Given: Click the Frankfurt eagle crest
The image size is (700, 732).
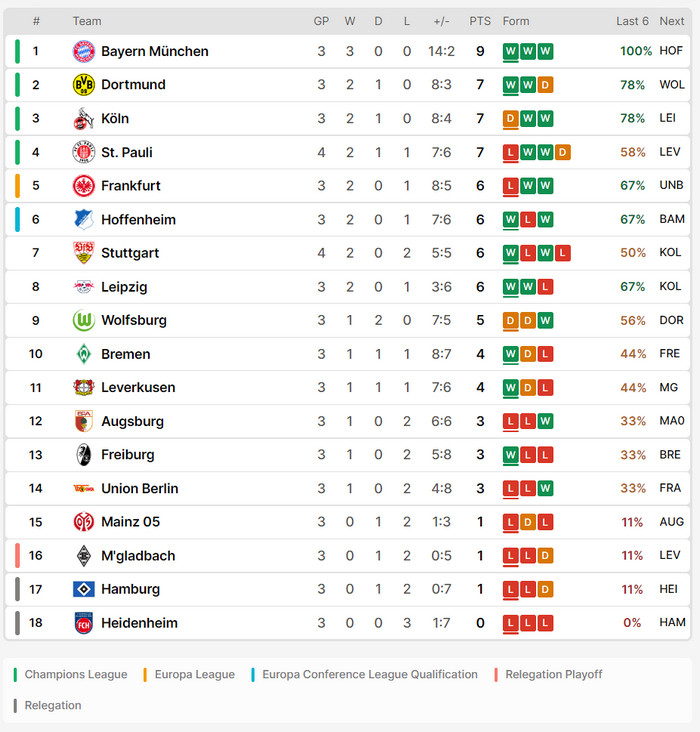Looking at the screenshot, I should tap(84, 186).
